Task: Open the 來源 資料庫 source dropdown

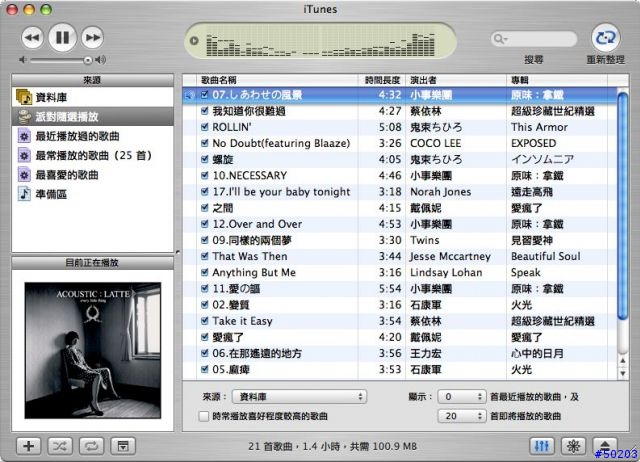Action: pyautogui.click(x=299, y=397)
